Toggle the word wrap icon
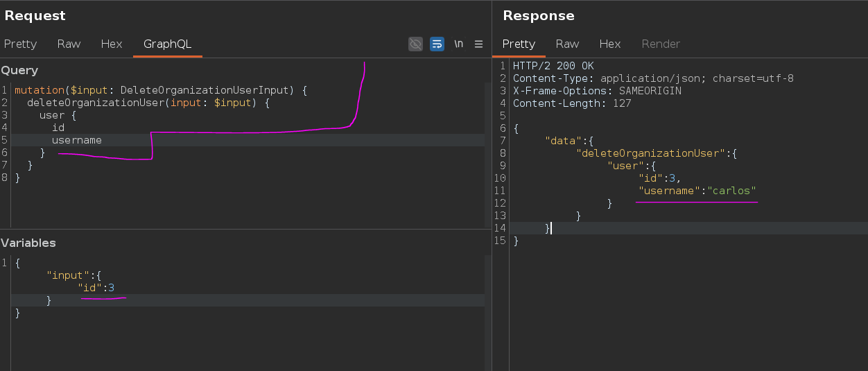Screen dimensions: 868x371 point(437,44)
